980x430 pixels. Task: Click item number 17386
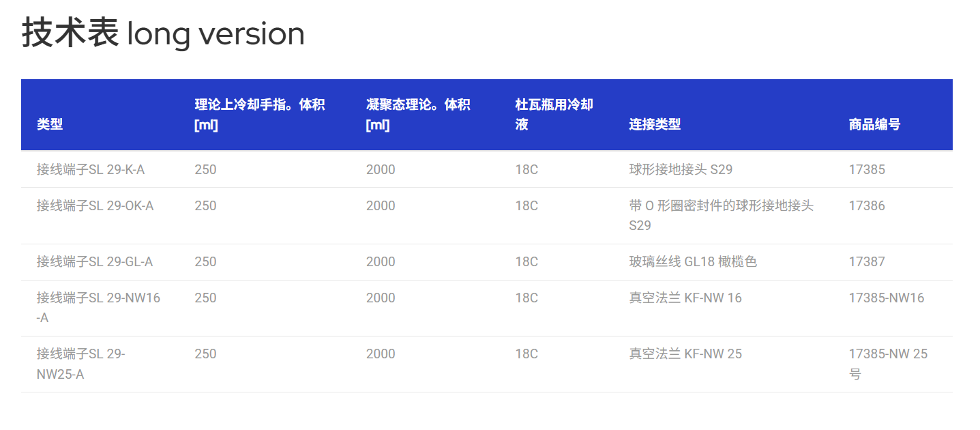pyautogui.click(x=867, y=205)
